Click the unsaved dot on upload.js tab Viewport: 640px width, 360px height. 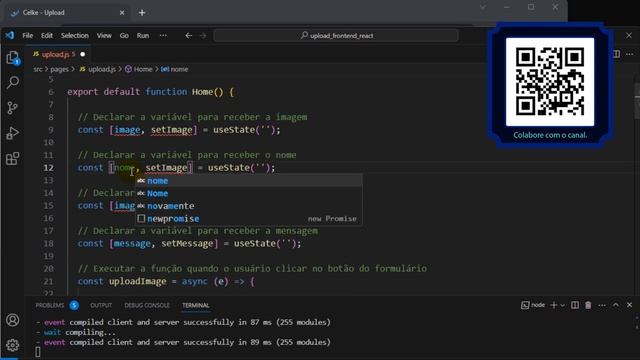83,54
